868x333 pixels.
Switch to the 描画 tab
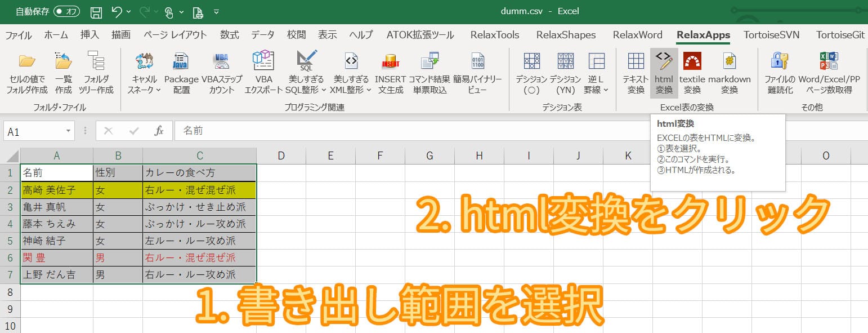[x=121, y=35]
